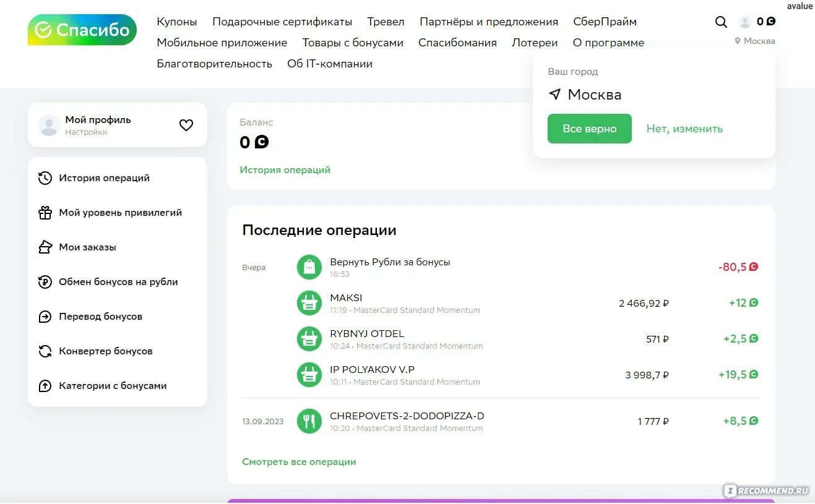Click the box icon for Мои заказы
The width and height of the screenshot is (815, 504).
click(45, 247)
